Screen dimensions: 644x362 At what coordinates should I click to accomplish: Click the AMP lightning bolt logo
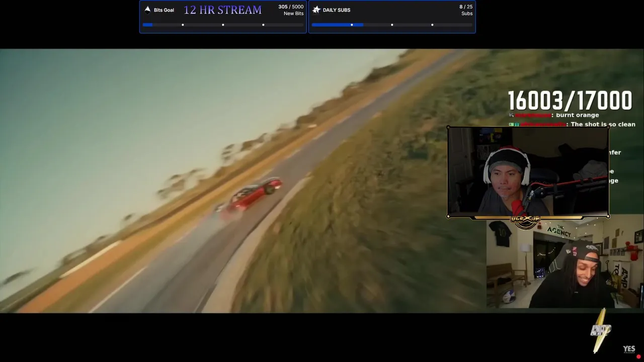pos(601,331)
